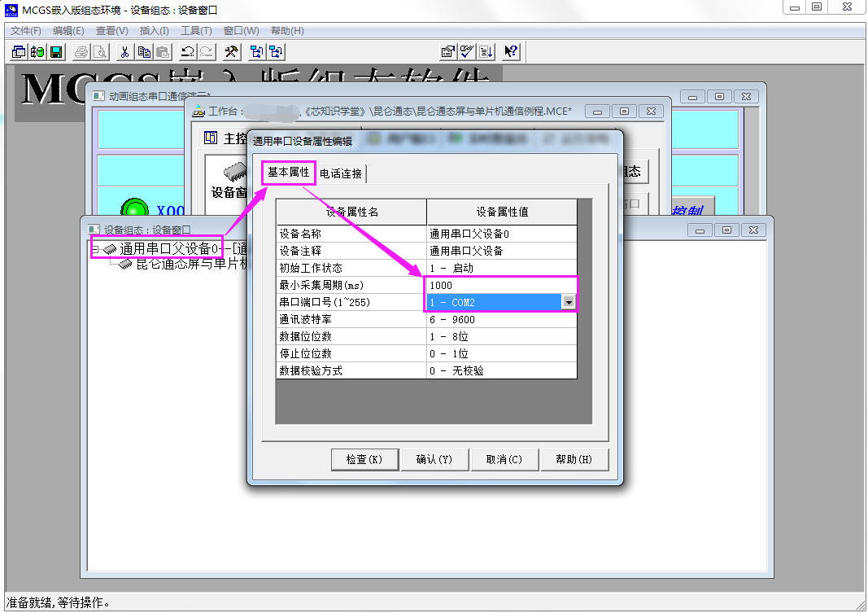Image resolution: width=868 pixels, height=613 pixels.
Task: Click the 帮助(H) button in the dialog
Action: [x=574, y=460]
